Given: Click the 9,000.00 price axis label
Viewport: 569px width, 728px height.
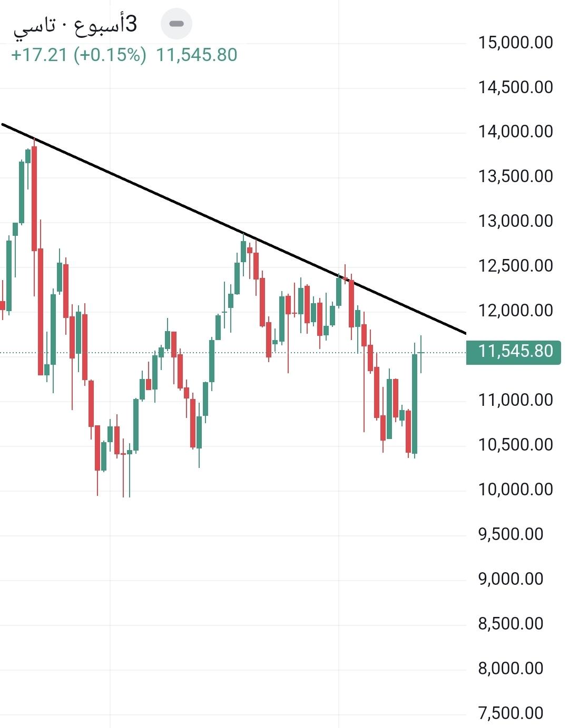Looking at the screenshot, I should 510,579.
